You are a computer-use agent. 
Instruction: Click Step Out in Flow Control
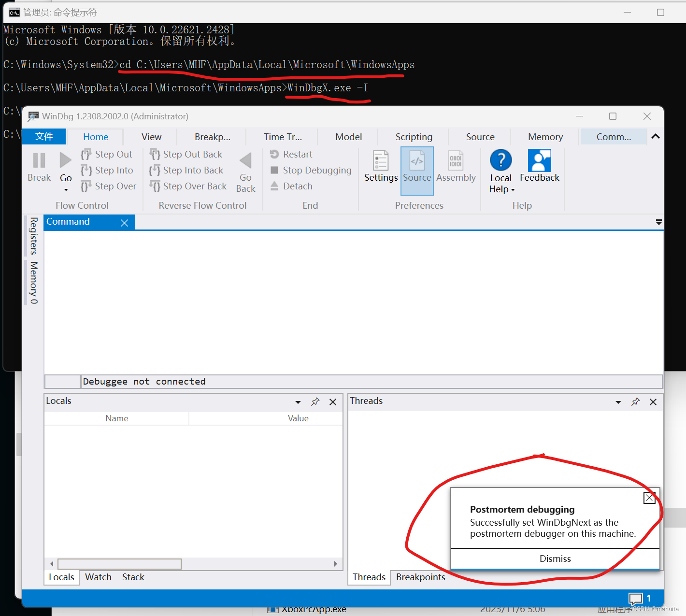[106, 154]
